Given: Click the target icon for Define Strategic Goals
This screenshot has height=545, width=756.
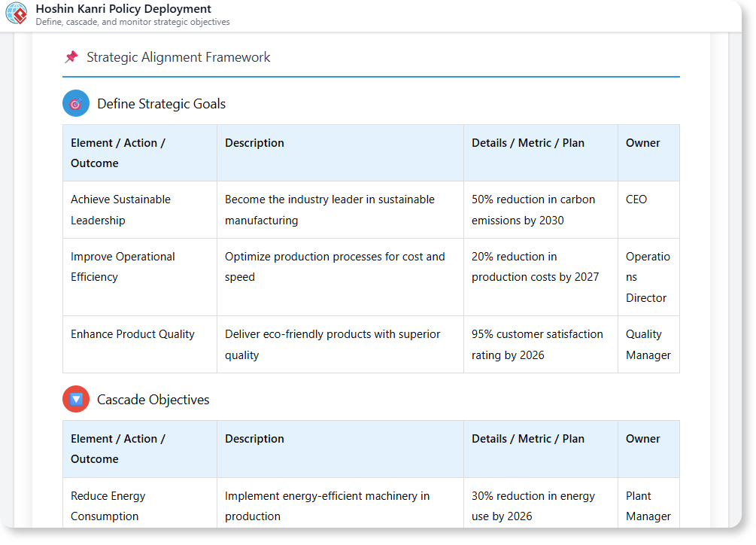Looking at the screenshot, I should click(75, 103).
